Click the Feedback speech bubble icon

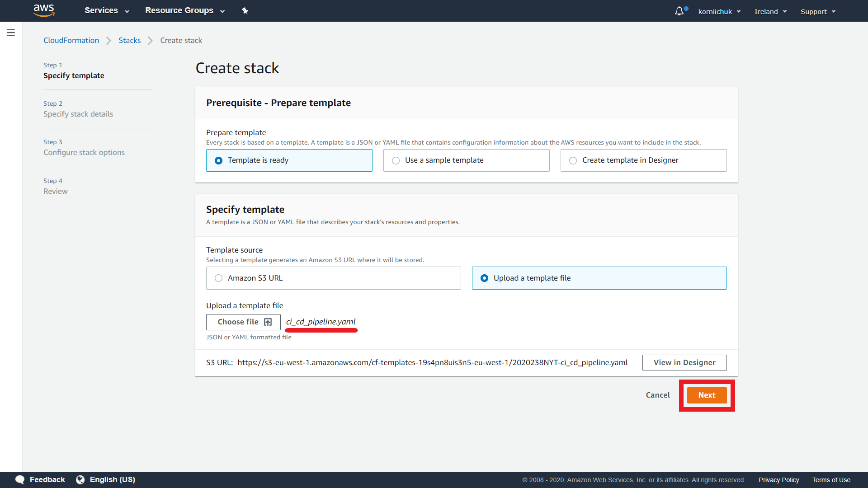pyautogui.click(x=20, y=479)
